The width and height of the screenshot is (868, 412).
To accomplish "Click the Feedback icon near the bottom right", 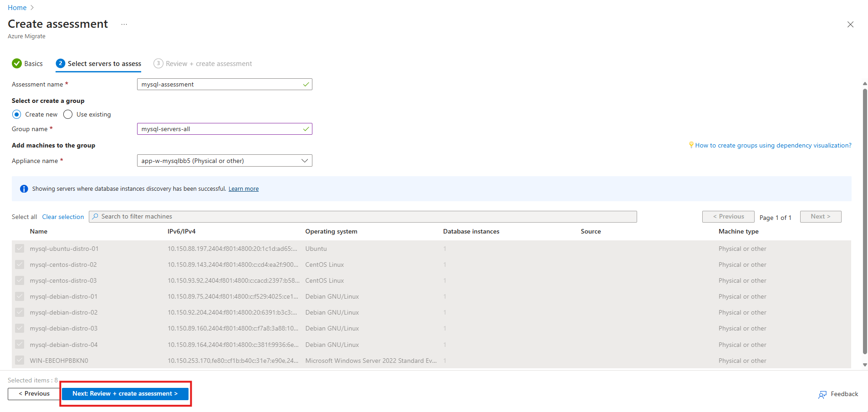I will point(822,394).
